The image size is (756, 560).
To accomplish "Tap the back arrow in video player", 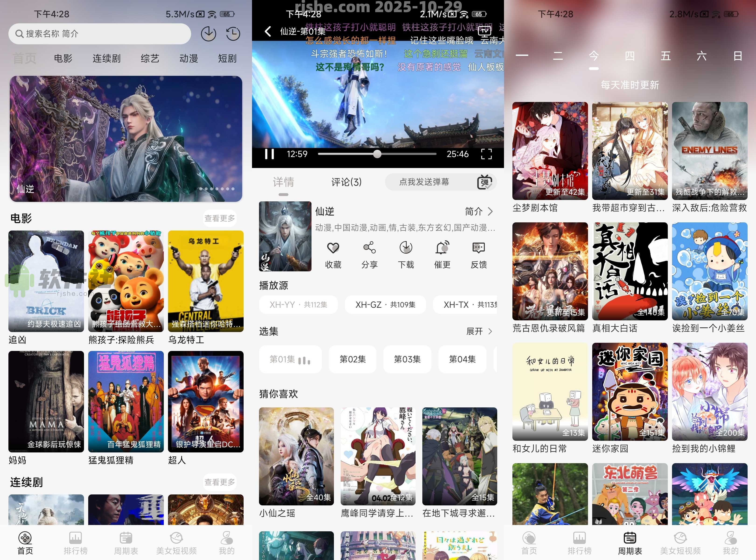I will pos(268,31).
